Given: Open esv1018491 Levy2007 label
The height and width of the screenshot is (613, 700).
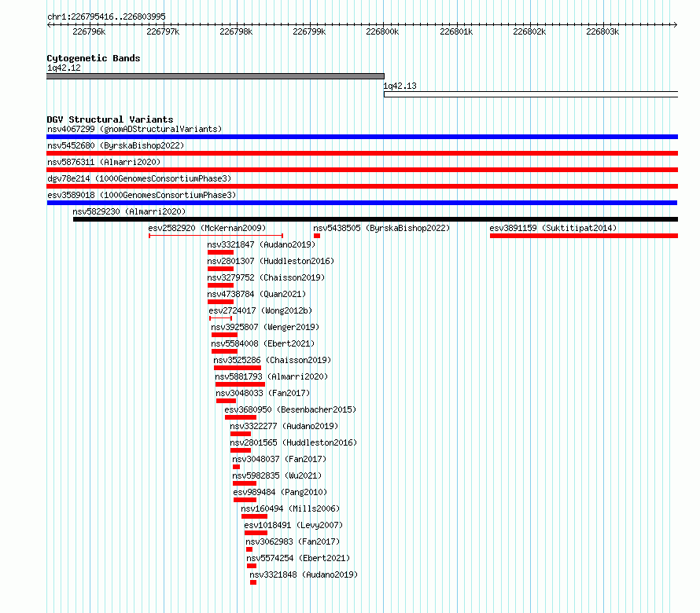Looking at the screenshot, I should pyautogui.click(x=293, y=525).
